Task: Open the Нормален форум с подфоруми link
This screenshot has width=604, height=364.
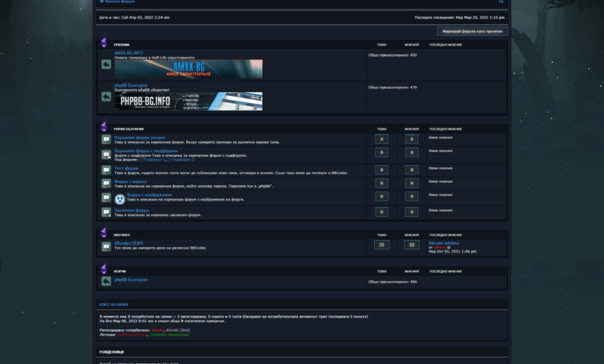Action: click(x=146, y=151)
